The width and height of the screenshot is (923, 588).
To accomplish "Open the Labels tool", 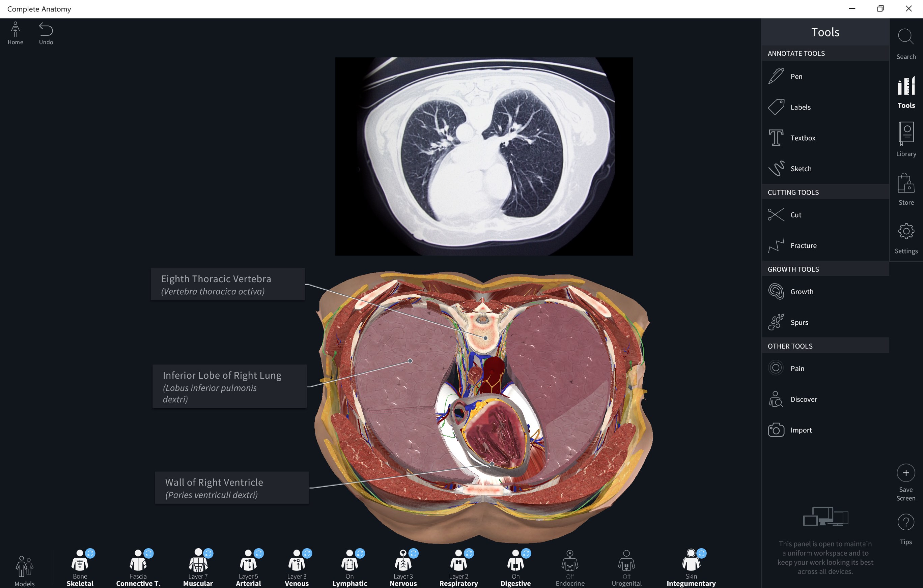I will pos(825,107).
